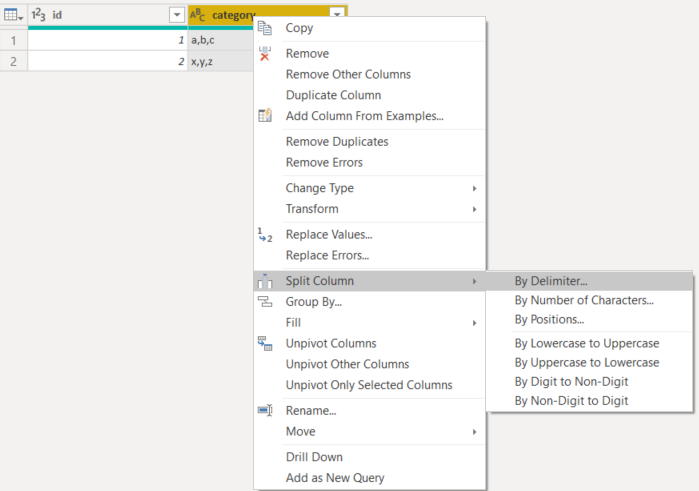Choose Rename from the menu
This screenshot has width=699, height=491.
click(370, 411)
